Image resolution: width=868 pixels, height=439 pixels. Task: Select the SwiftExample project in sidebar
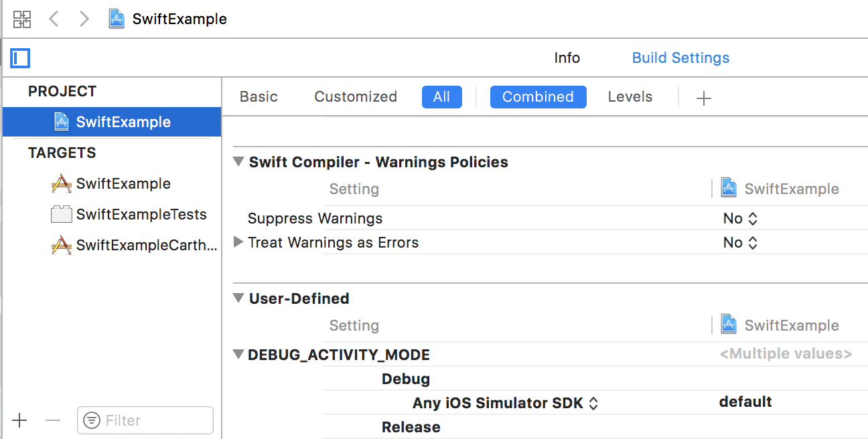coord(123,122)
